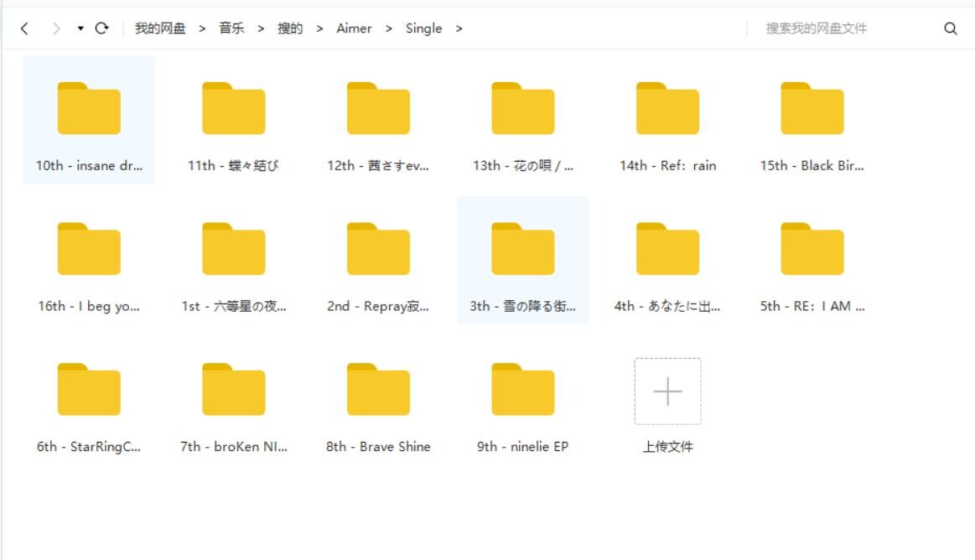Viewport: 975px width, 560px height.
Task: Click the back navigation arrow
Action: coord(23,28)
